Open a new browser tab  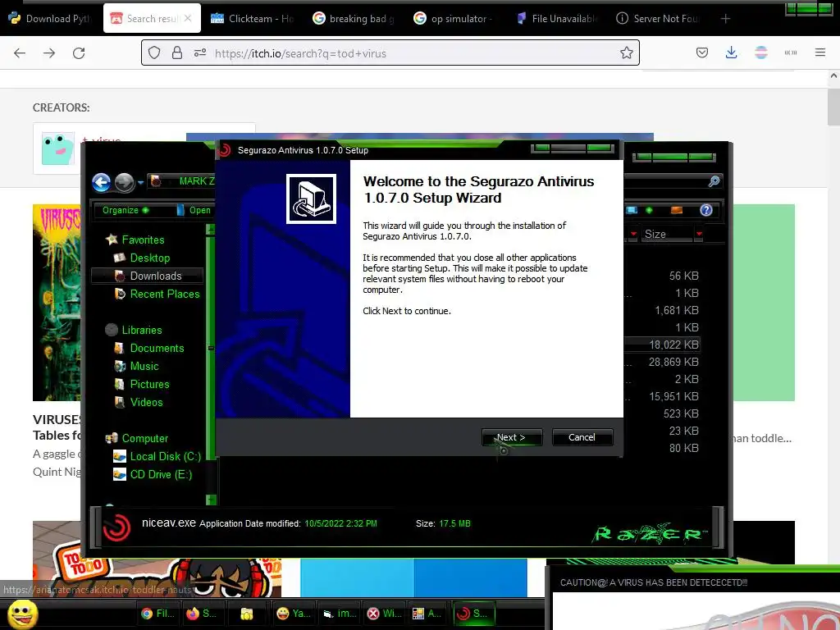coord(725,19)
